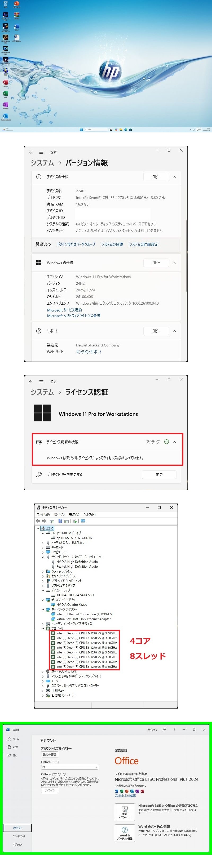The height and width of the screenshot is (868, 212).
Task: Select KIOXIA-EXCERIA SATA SSD device
Action: pyautogui.click(x=75, y=595)
